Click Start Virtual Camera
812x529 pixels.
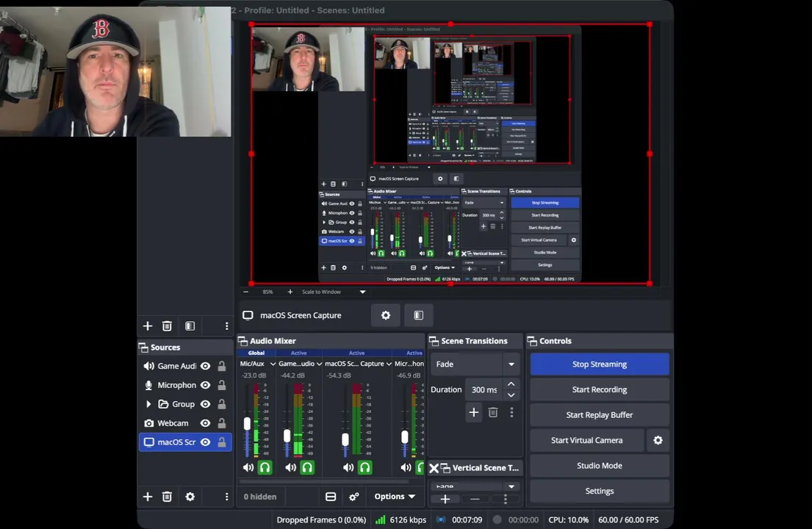point(586,441)
